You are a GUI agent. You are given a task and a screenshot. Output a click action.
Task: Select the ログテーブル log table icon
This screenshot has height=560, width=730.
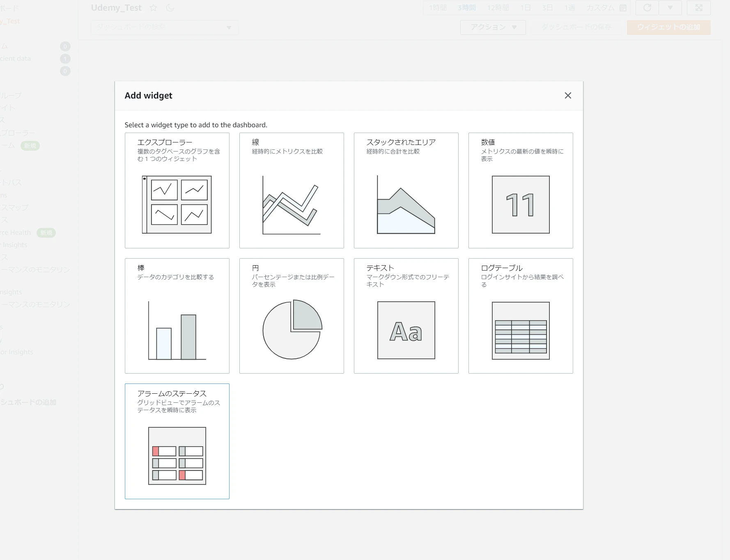(x=521, y=330)
